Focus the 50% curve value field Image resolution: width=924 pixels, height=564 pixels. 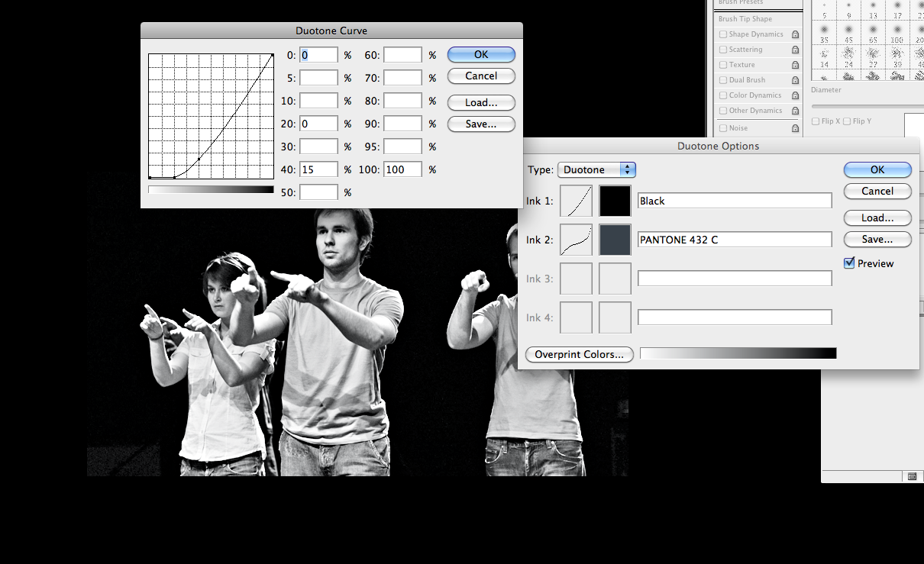(x=318, y=192)
